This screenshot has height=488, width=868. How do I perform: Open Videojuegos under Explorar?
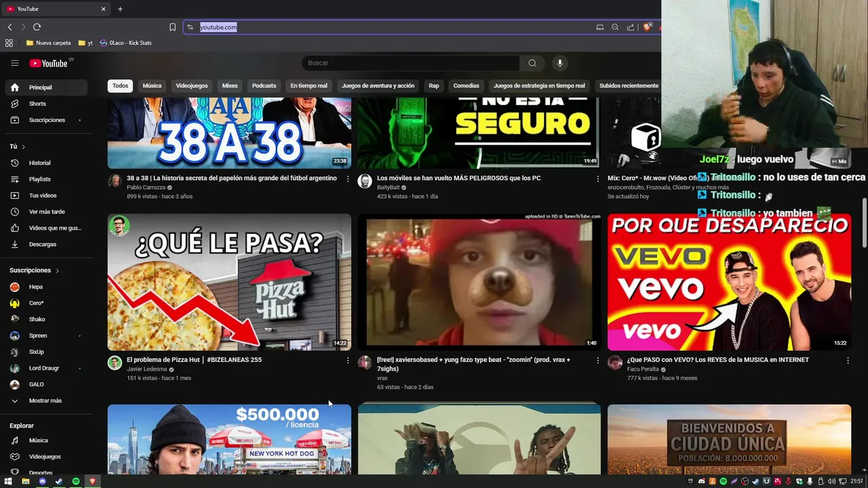click(x=46, y=457)
